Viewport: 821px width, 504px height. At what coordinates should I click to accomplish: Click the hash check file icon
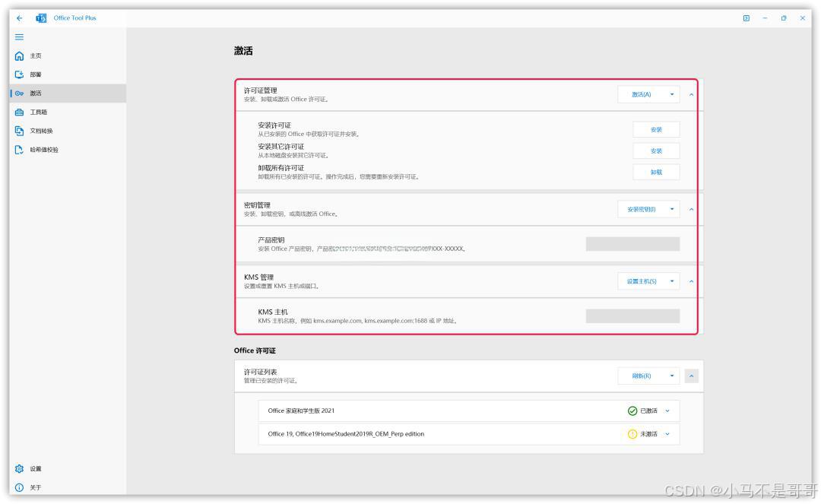coord(19,150)
